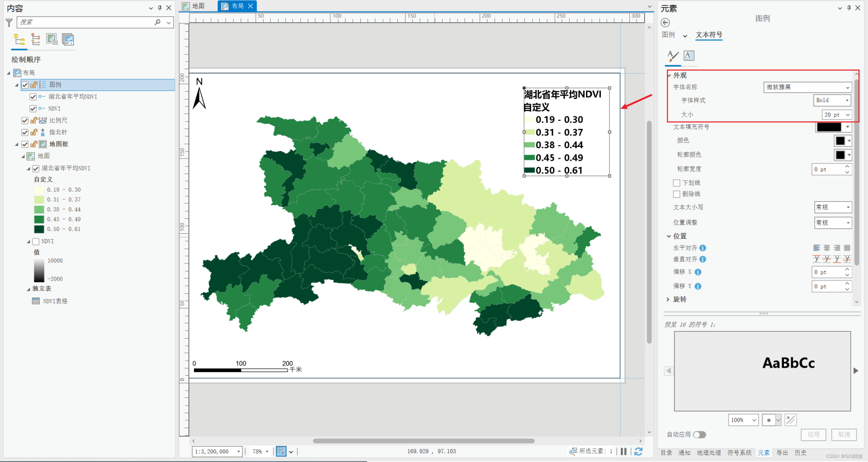Open the 历史 pane tab

[801, 453]
